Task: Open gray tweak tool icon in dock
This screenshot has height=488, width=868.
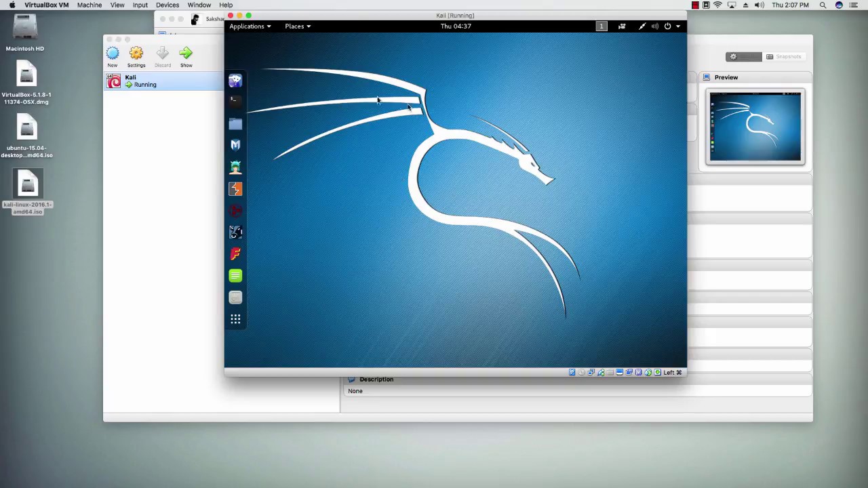Action: point(235,298)
